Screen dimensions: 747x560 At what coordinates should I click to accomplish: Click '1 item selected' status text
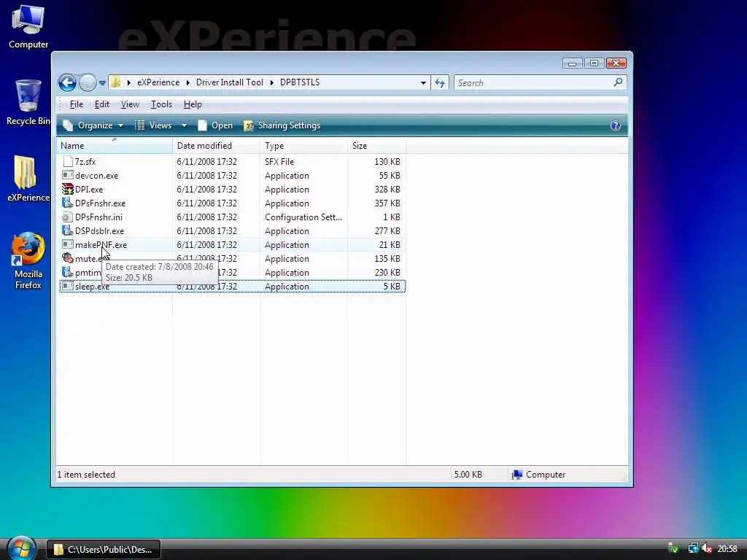click(x=86, y=475)
